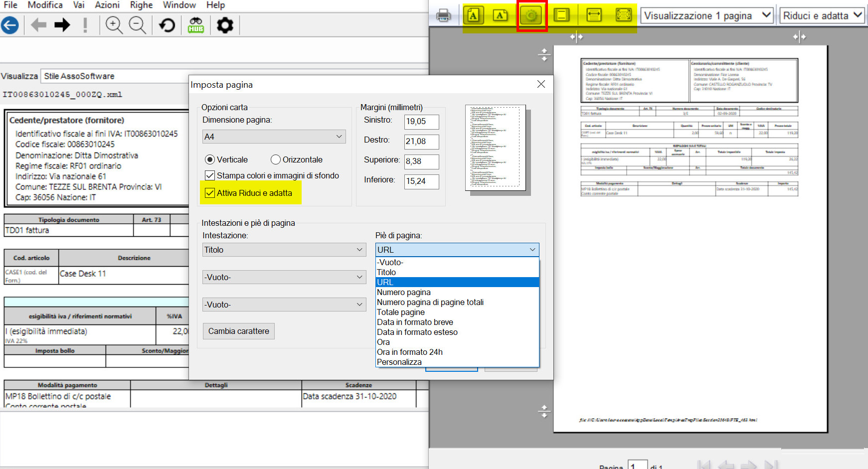The image size is (868, 469).
Task: Open the Intestazione Titolo dropdown
Action: (285, 250)
